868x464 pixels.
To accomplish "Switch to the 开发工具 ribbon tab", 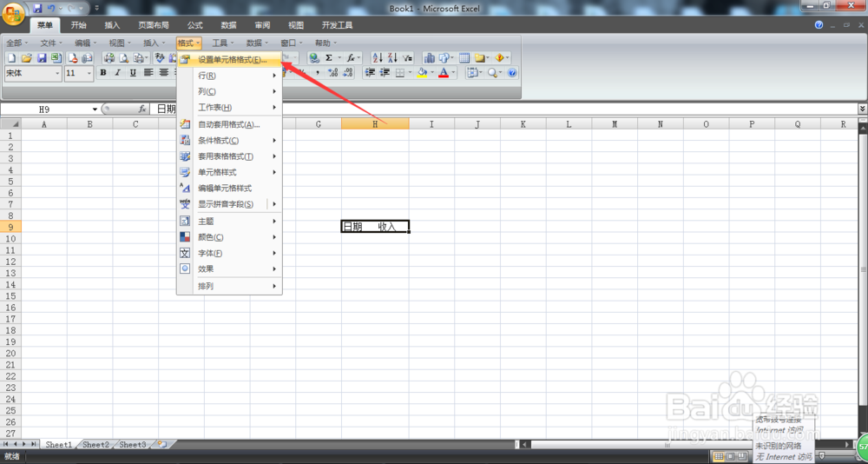I will [x=337, y=25].
